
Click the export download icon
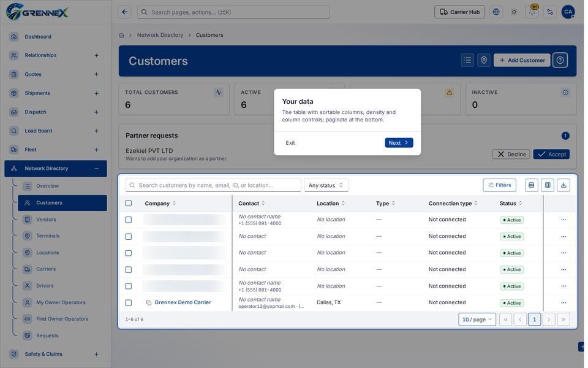pyautogui.click(x=563, y=185)
